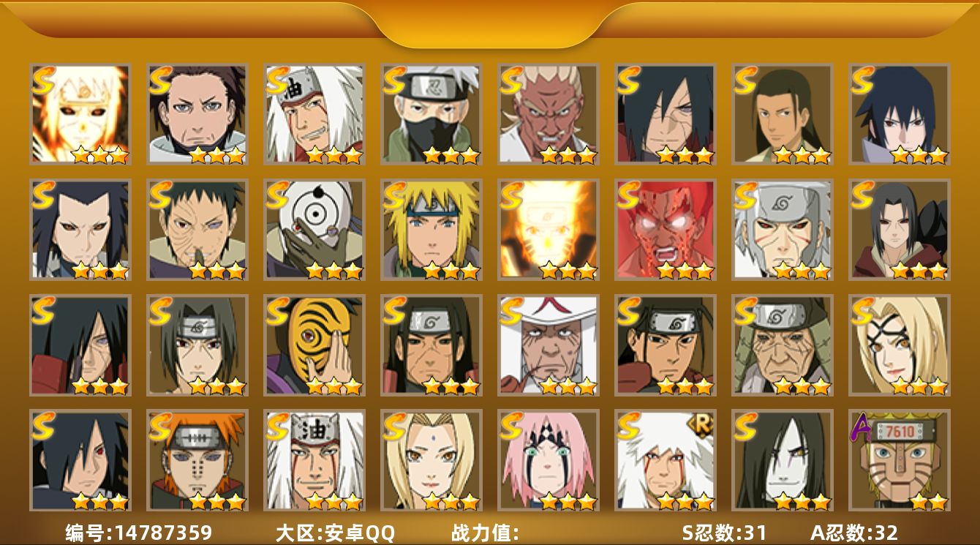Click the account number 14787359 label

coord(138,532)
